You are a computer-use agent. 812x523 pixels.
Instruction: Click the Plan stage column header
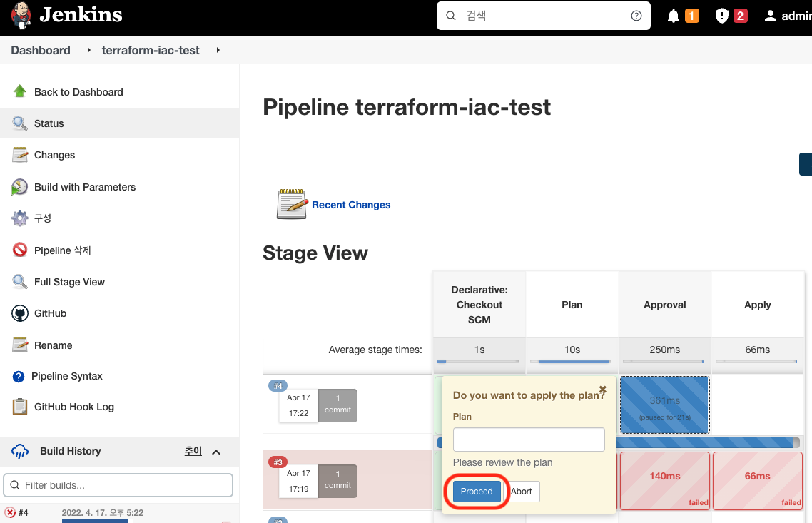click(572, 305)
